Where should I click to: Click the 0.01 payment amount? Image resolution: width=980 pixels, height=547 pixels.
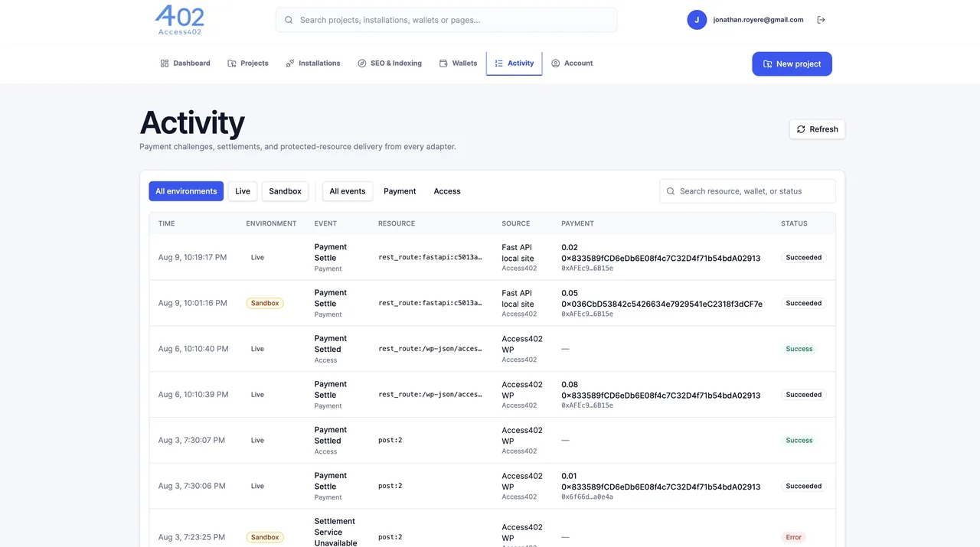[570, 476]
